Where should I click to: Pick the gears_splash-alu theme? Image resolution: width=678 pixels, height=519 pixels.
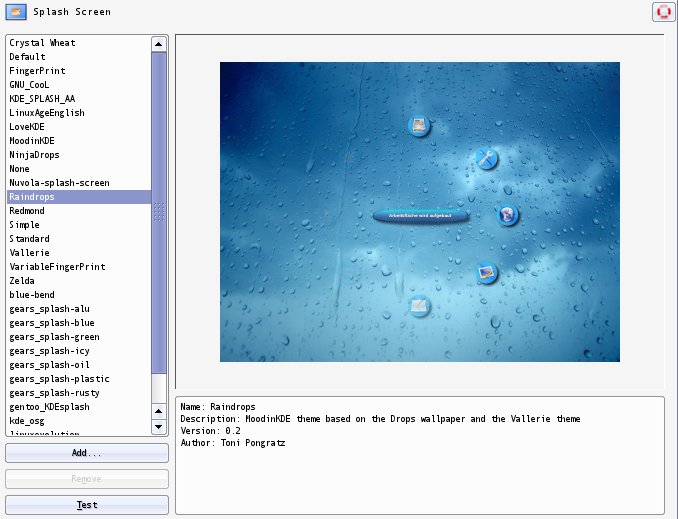coord(79,309)
